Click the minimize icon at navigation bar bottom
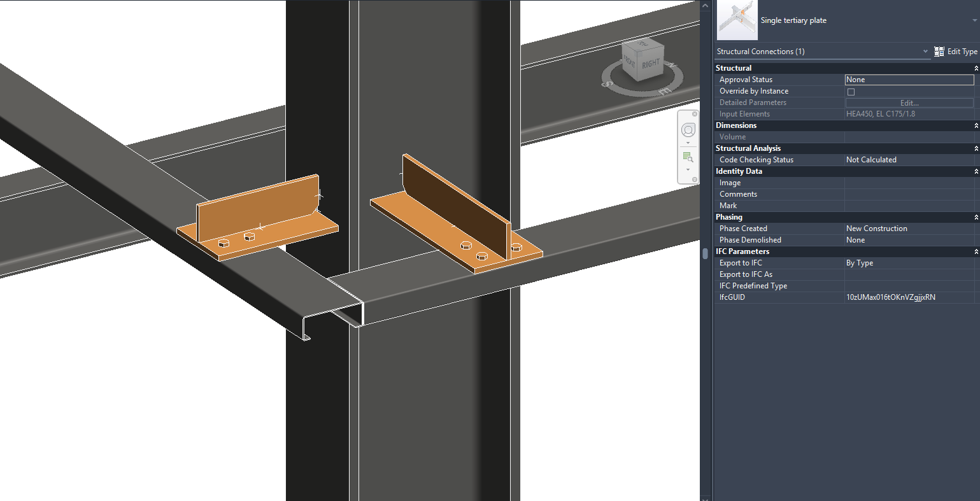Screen dimensions: 980x501 [695, 179]
